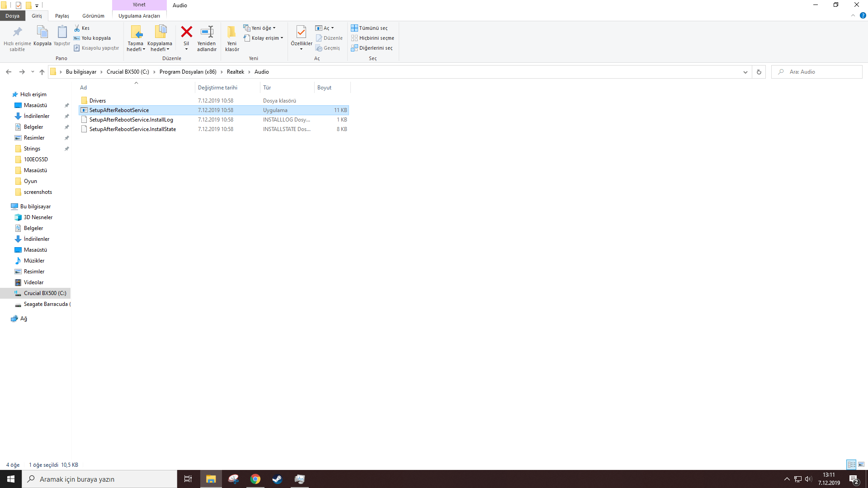This screenshot has width=868, height=488.
Task: Click the Kes scissors icon
Action: tap(77, 28)
